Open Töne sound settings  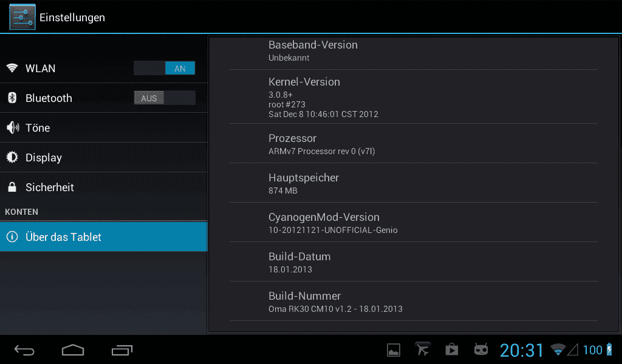pos(103,127)
